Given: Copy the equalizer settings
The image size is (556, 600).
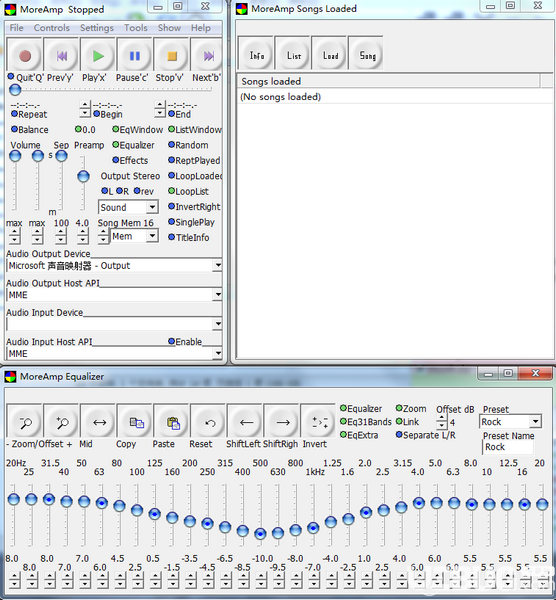Looking at the screenshot, I should [x=135, y=421].
